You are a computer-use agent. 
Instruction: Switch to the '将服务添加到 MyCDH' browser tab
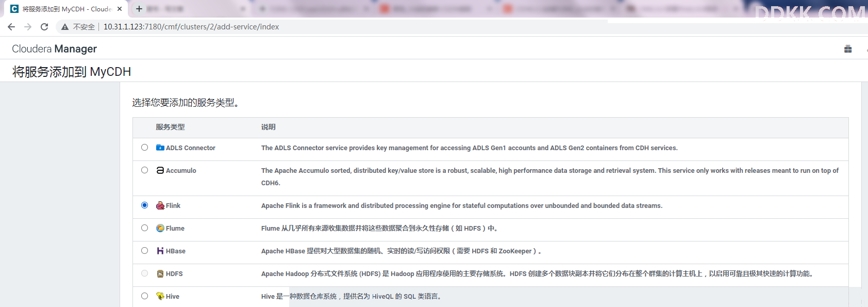pos(66,9)
